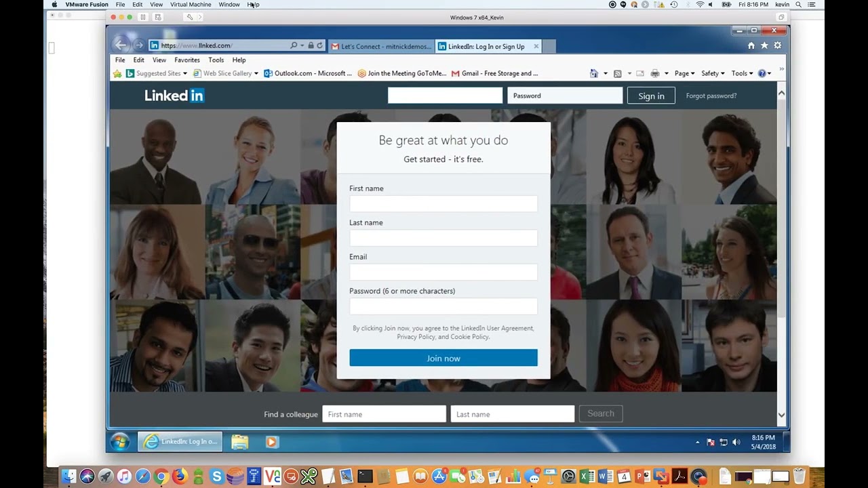Click the Spotlight search icon in menu bar
The height and width of the screenshot is (488, 868).
coord(798,4)
